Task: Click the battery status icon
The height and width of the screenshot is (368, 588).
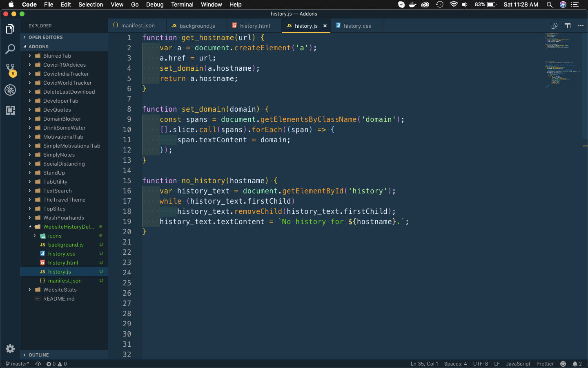Action: point(486,4)
